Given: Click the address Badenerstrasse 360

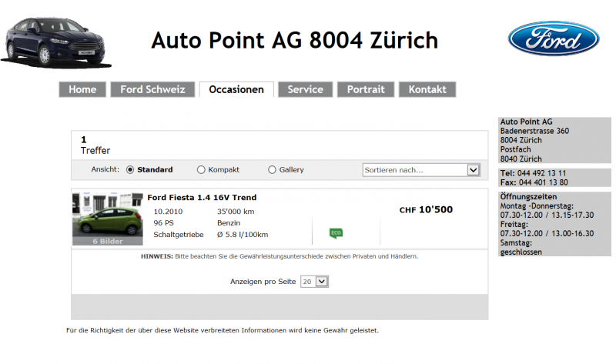Looking at the screenshot, I should (x=534, y=131).
